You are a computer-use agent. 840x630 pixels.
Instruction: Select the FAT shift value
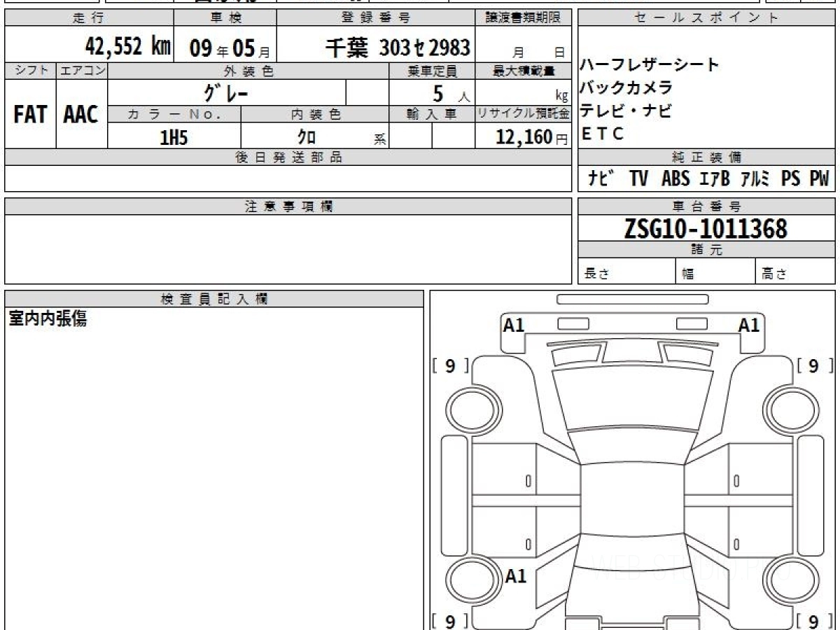[30, 115]
